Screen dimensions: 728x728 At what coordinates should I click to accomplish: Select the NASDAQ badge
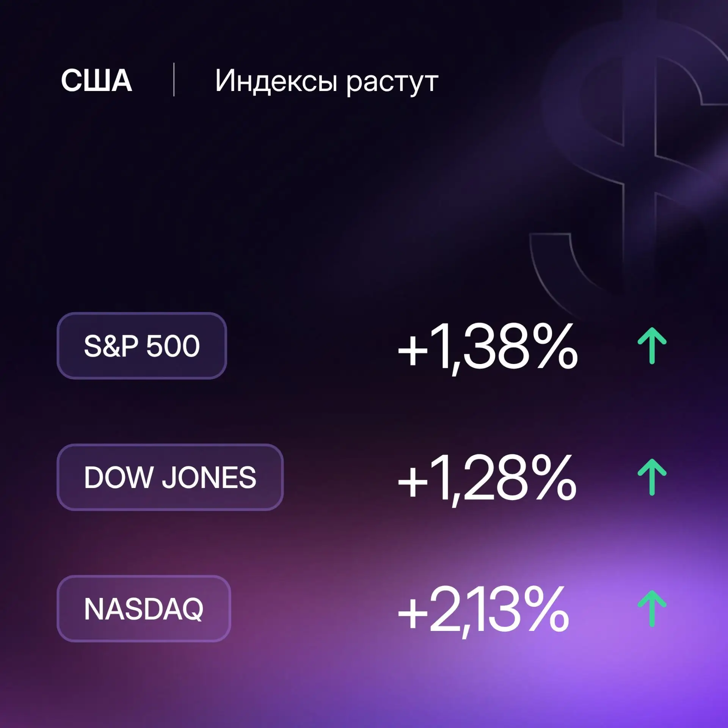144,609
